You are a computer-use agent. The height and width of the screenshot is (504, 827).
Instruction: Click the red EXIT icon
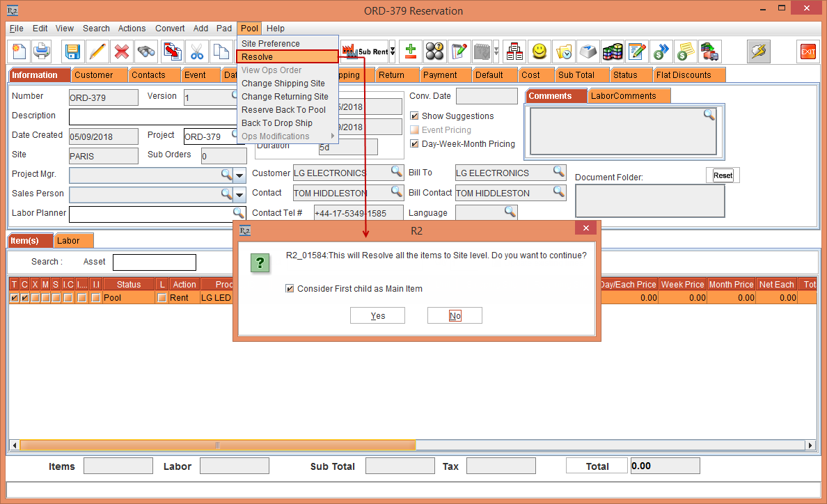tap(808, 52)
